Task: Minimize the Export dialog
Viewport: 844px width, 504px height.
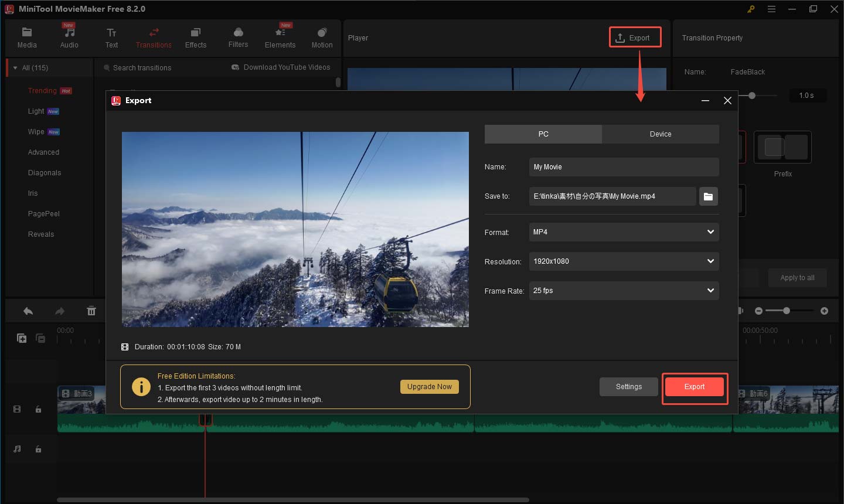Action: click(705, 101)
